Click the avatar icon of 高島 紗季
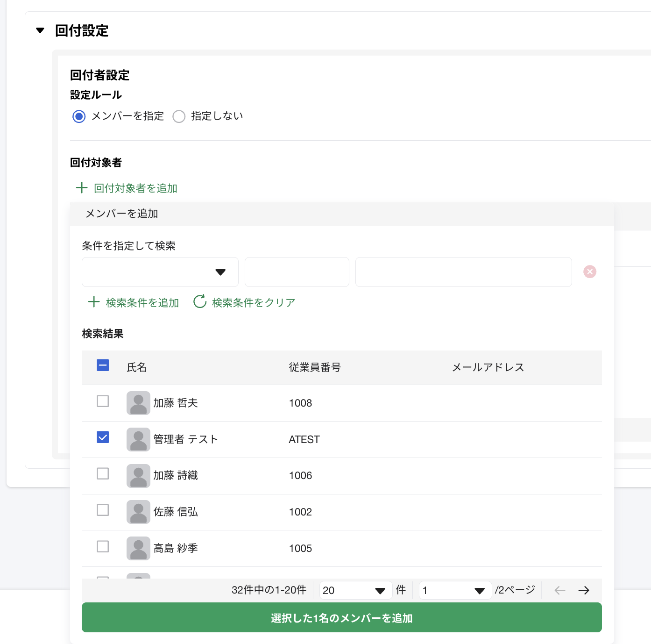This screenshot has width=651, height=644. 138,548
